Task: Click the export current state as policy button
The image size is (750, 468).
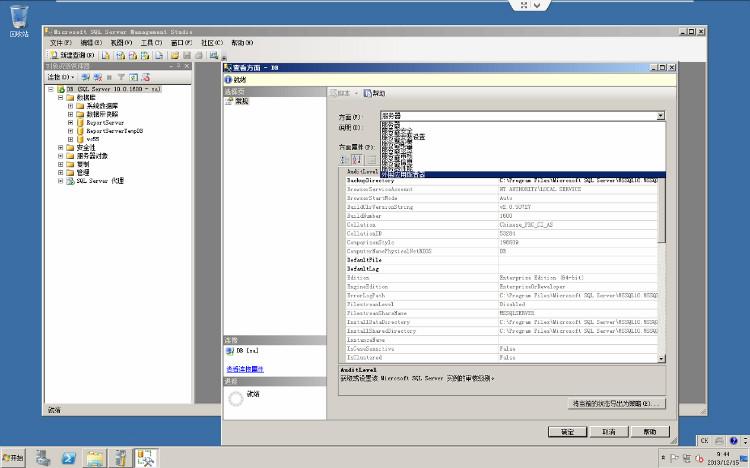Action: tap(616, 403)
